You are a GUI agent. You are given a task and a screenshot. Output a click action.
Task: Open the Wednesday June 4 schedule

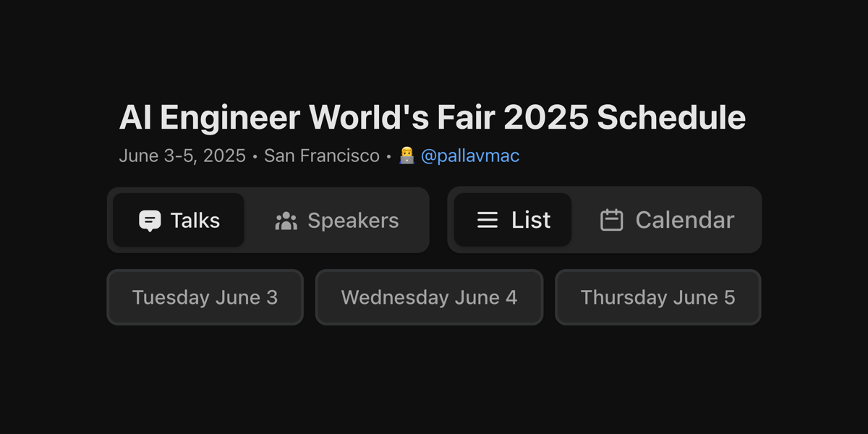pyautogui.click(x=429, y=297)
